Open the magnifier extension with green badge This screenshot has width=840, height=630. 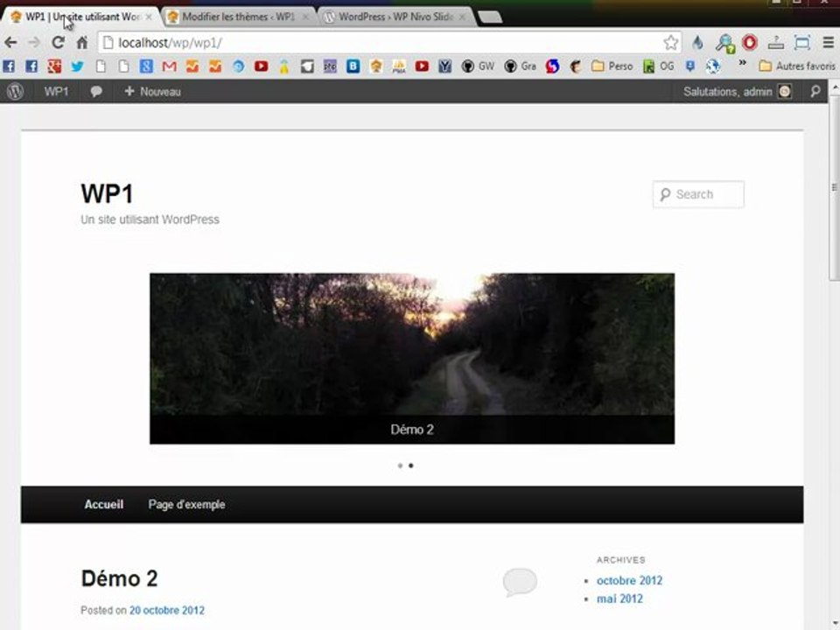tap(724, 43)
